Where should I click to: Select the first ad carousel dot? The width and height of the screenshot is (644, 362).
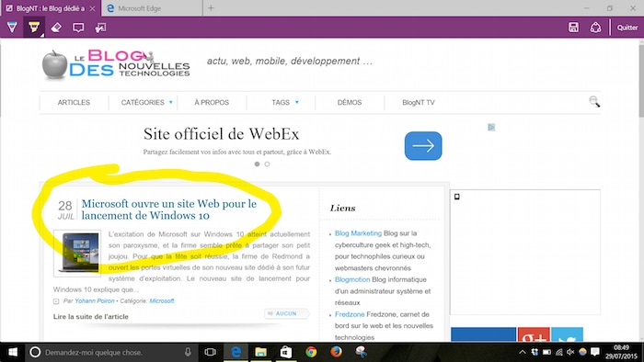[x=257, y=164]
